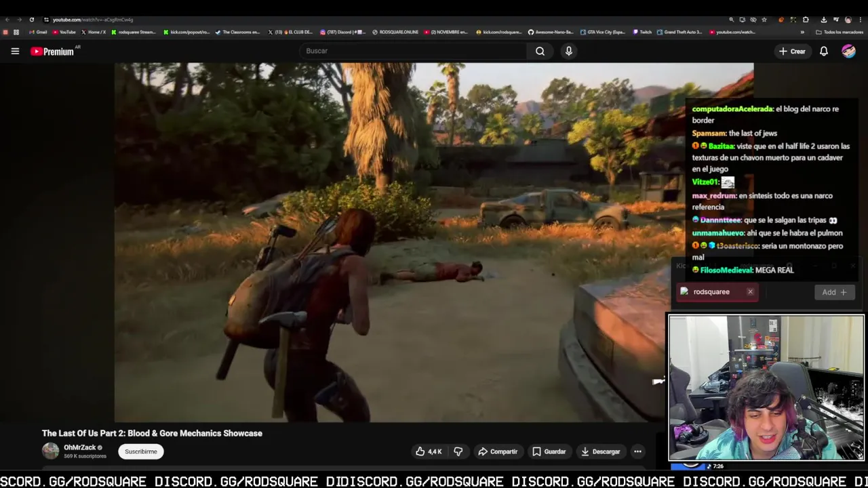The image size is (868, 488).
Task: Click chat username Spamsam
Action: [x=709, y=134]
